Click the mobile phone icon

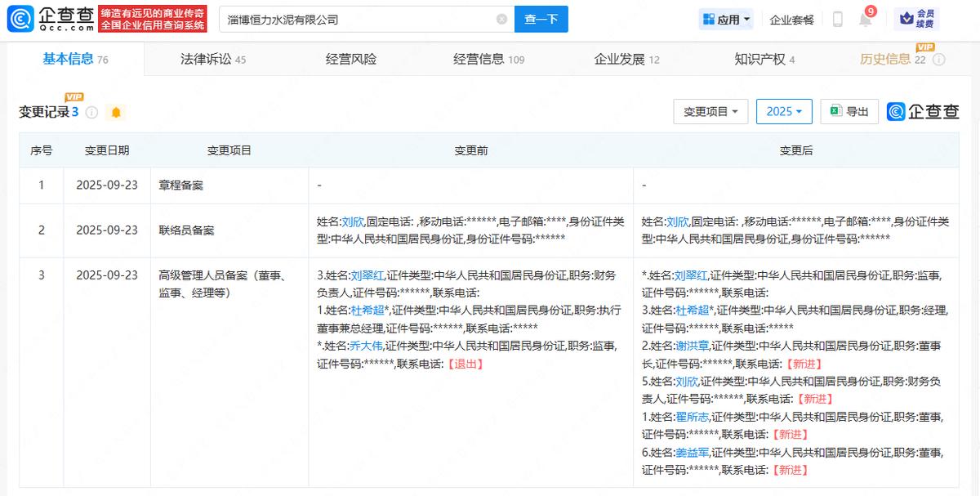coord(837,20)
